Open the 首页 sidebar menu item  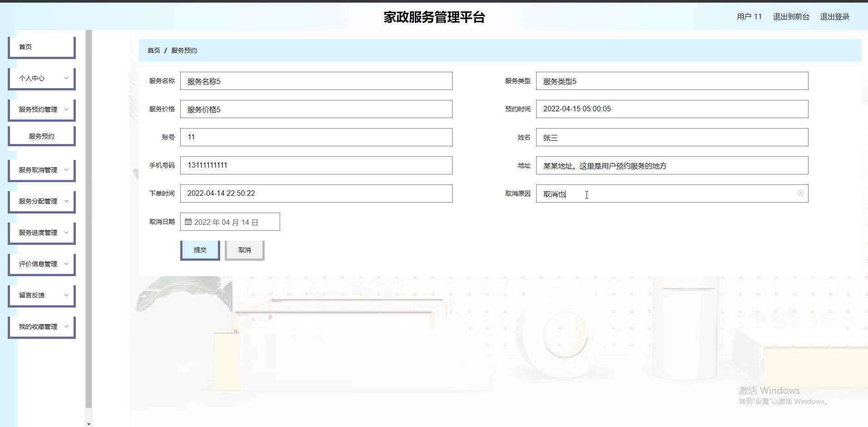pyautogui.click(x=41, y=47)
